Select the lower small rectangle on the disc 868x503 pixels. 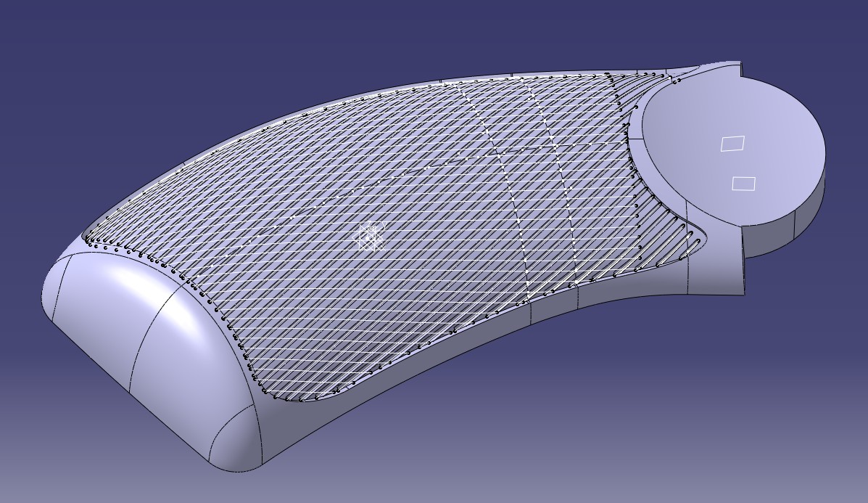click(x=743, y=184)
